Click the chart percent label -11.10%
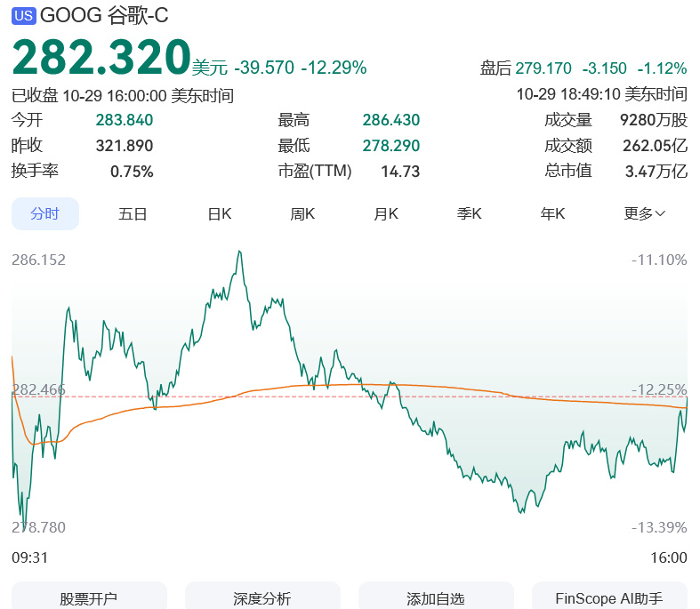This screenshot has height=609, width=700. [659, 260]
